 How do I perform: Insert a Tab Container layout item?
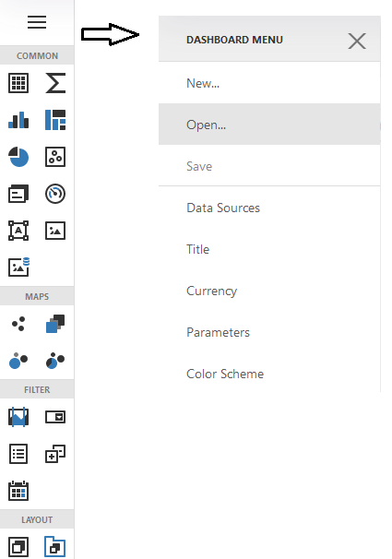click(55, 546)
